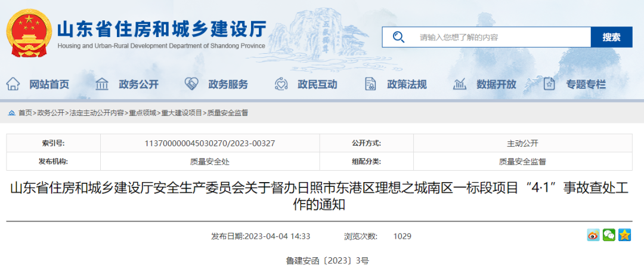The image size is (644, 274).
Task: Click the 索引号: label cell
Action: tap(54, 144)
